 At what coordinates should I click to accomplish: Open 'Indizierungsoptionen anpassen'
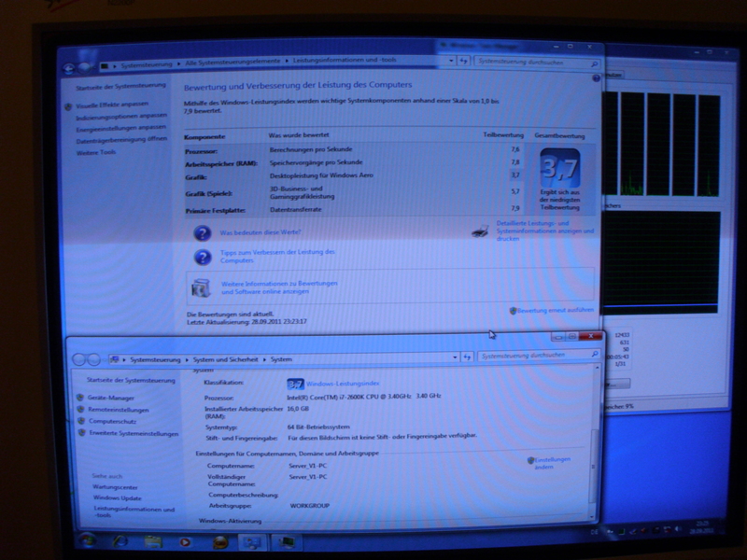pos(121,117)
